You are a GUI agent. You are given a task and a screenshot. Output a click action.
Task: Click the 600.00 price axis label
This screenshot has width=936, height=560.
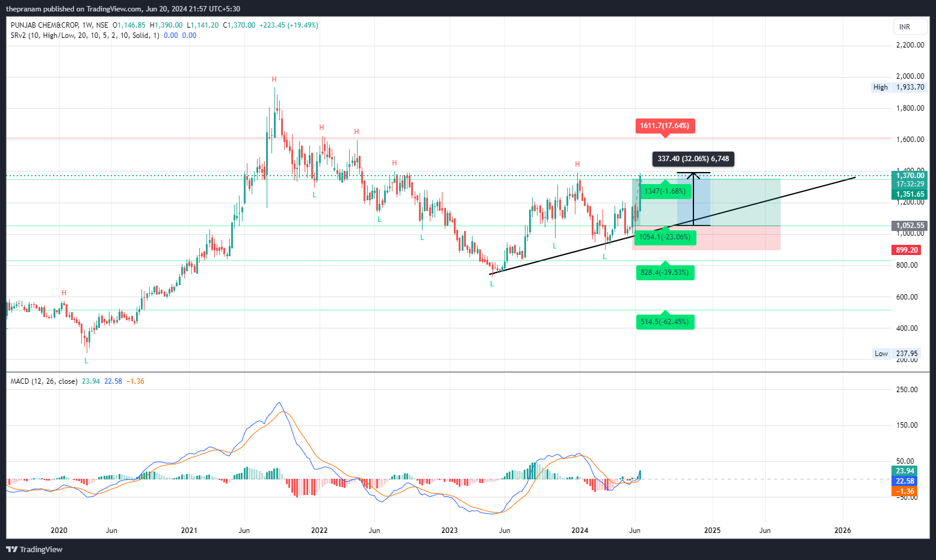click(907, 297)
